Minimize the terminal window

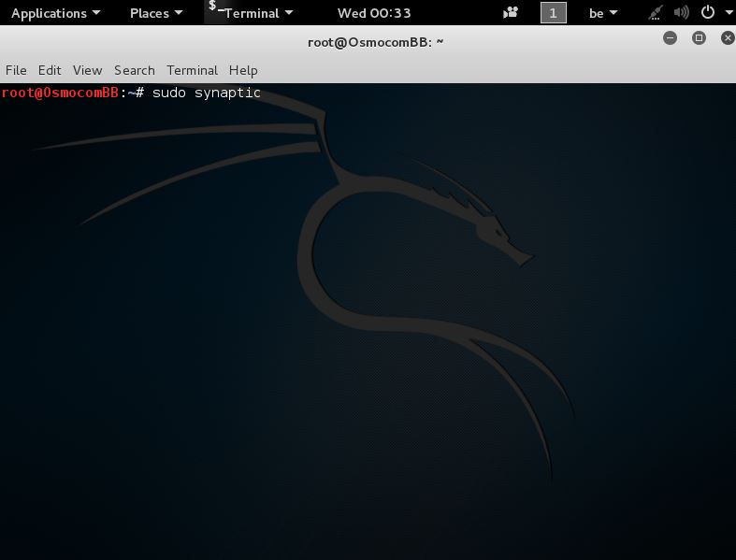coord(670,38)
